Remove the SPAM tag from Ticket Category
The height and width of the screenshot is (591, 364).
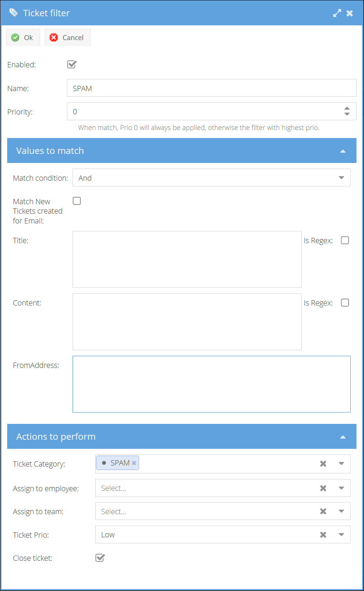point(134,463)
